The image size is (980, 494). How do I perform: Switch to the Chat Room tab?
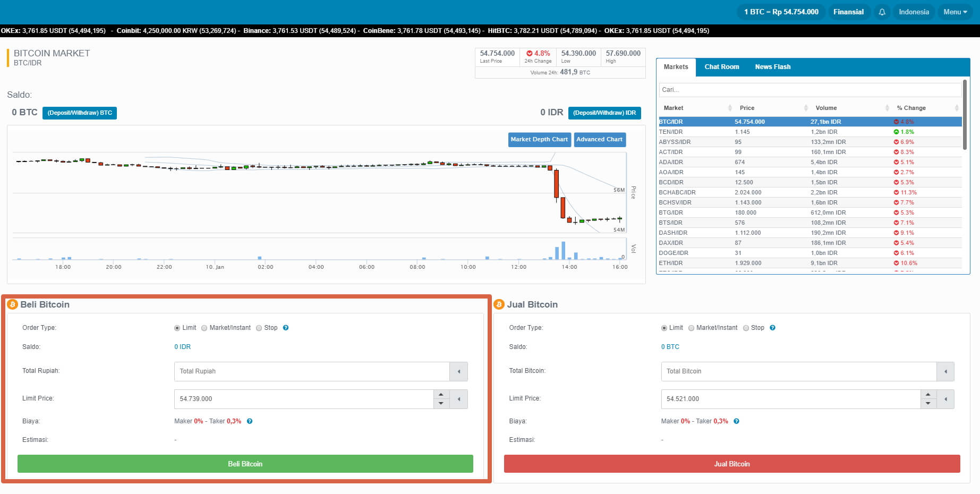(721, 67)
